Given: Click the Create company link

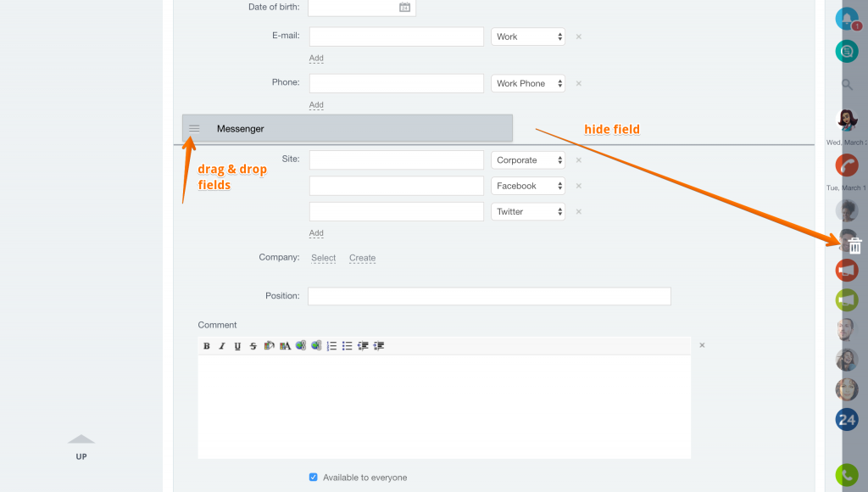Looking at the screenshot, I should click(x=362, y=258).
